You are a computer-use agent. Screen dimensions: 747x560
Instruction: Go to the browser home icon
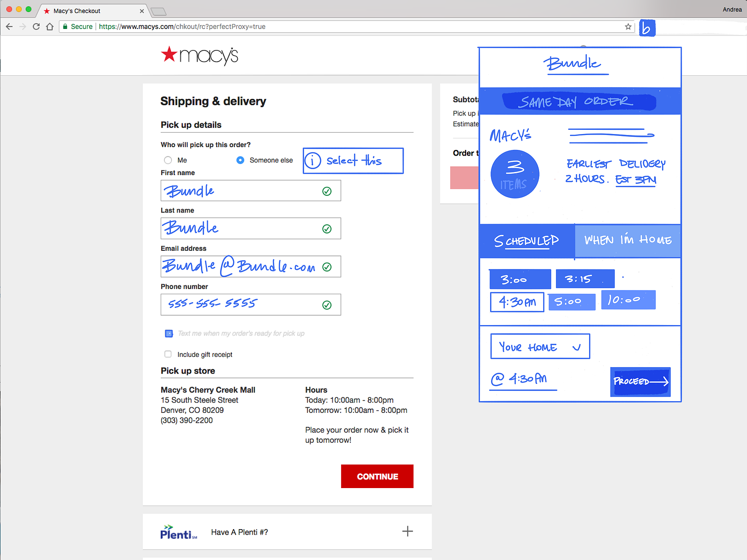50,27
